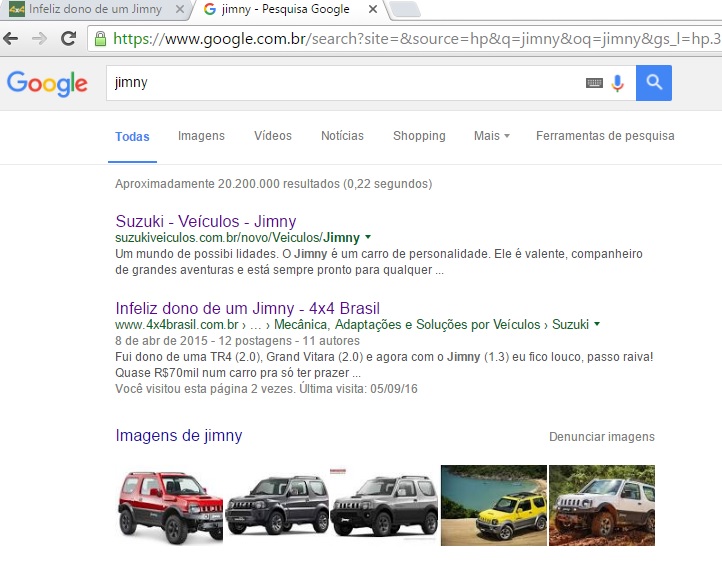The height and width of the screenshot is (566, 722).
Task: Click into the browser address bar URL
Action: click(416, 39)
